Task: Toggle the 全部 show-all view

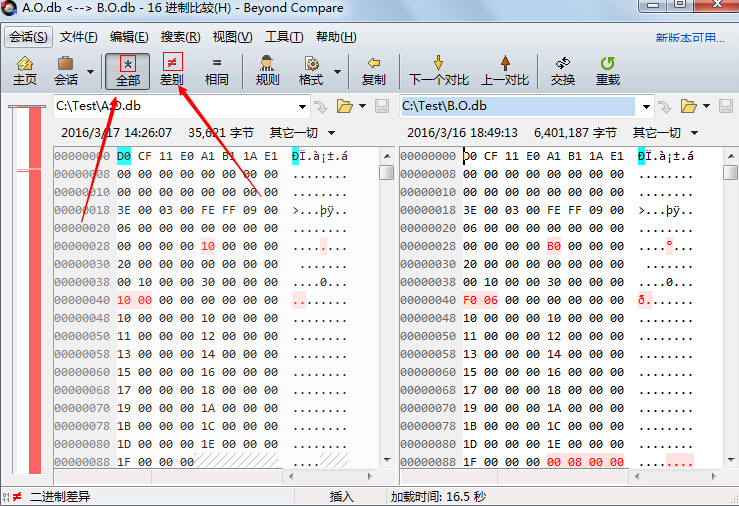Action: coord(128,71)
